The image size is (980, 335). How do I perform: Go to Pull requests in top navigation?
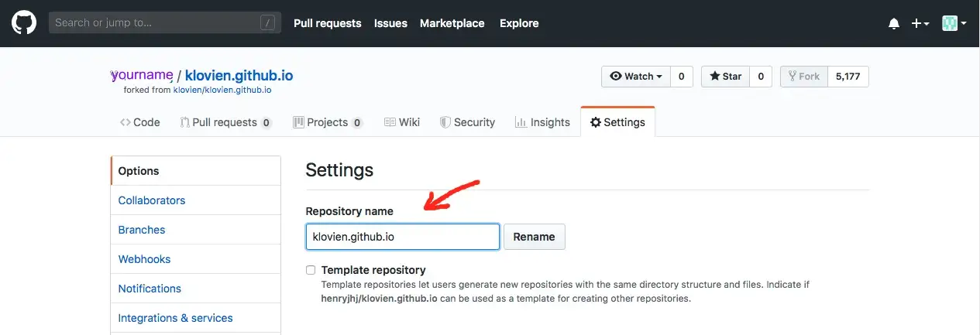[x=327, y=23]
